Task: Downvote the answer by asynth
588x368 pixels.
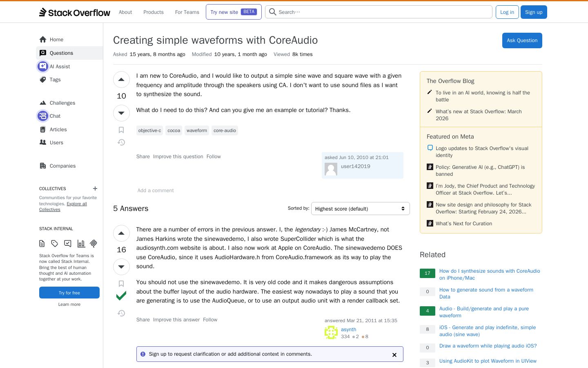Action: click(x=121, y=267)
